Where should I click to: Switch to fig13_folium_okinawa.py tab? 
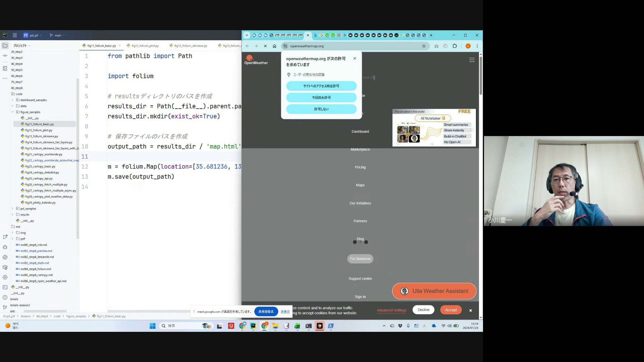[x=191, y=46]
